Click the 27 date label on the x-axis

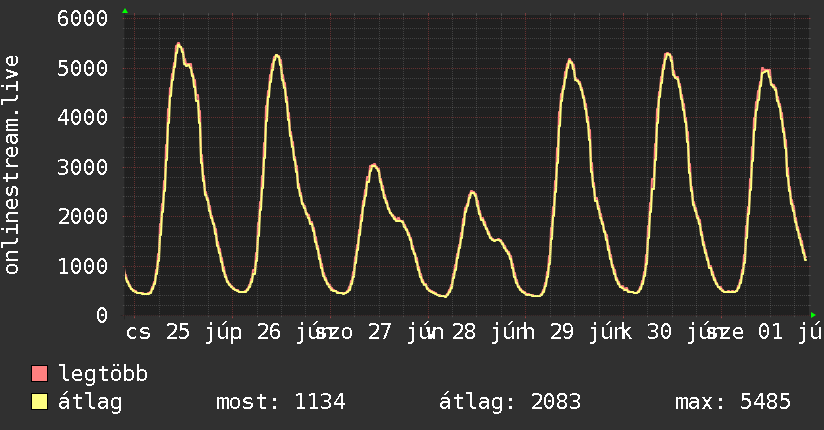click(x=379, y=332)
